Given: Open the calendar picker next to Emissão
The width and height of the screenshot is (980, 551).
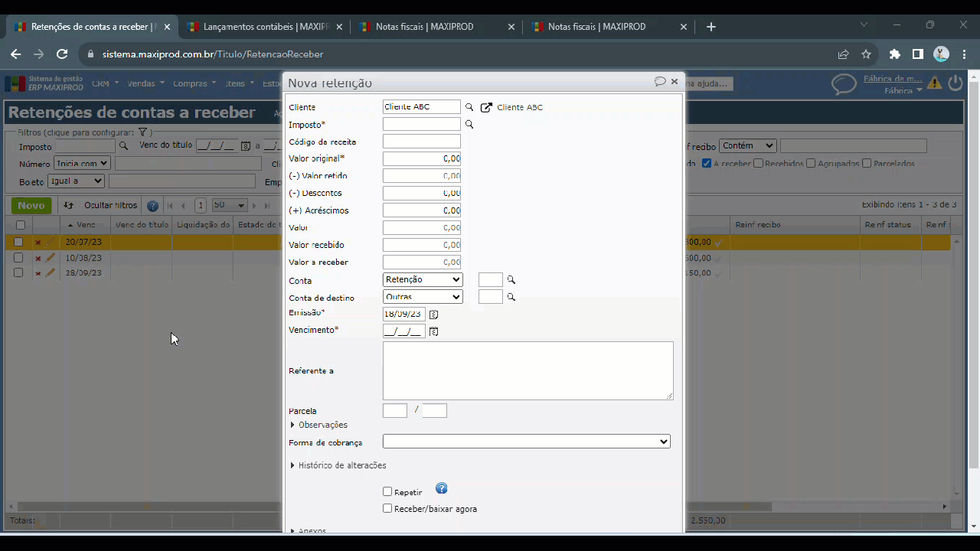Looking at the screenshot, I should pos(434,315).
